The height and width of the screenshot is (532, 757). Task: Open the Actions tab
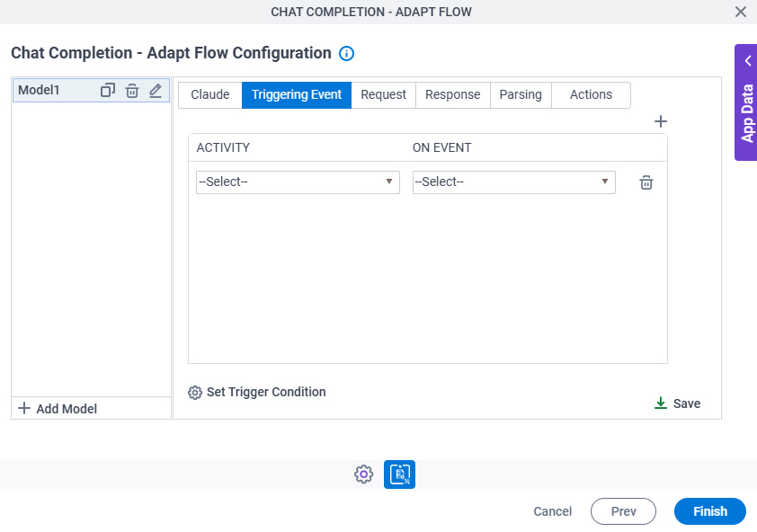[591, 94]
